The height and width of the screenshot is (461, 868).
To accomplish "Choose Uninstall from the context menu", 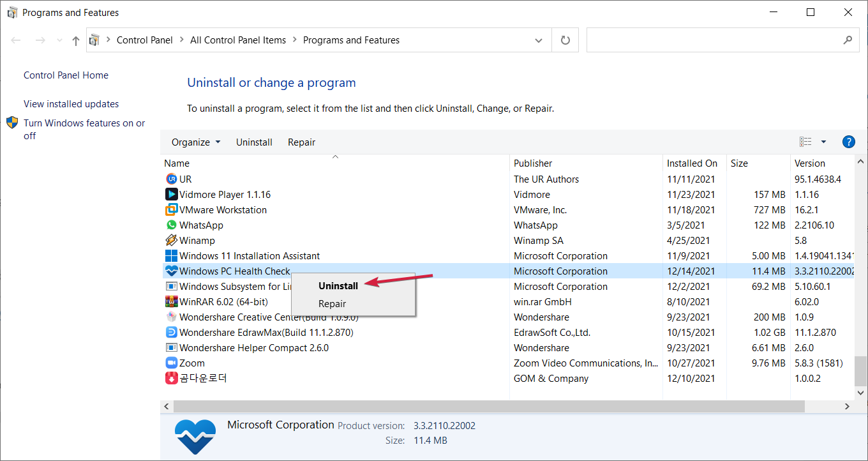I will (x=338, y=286).
